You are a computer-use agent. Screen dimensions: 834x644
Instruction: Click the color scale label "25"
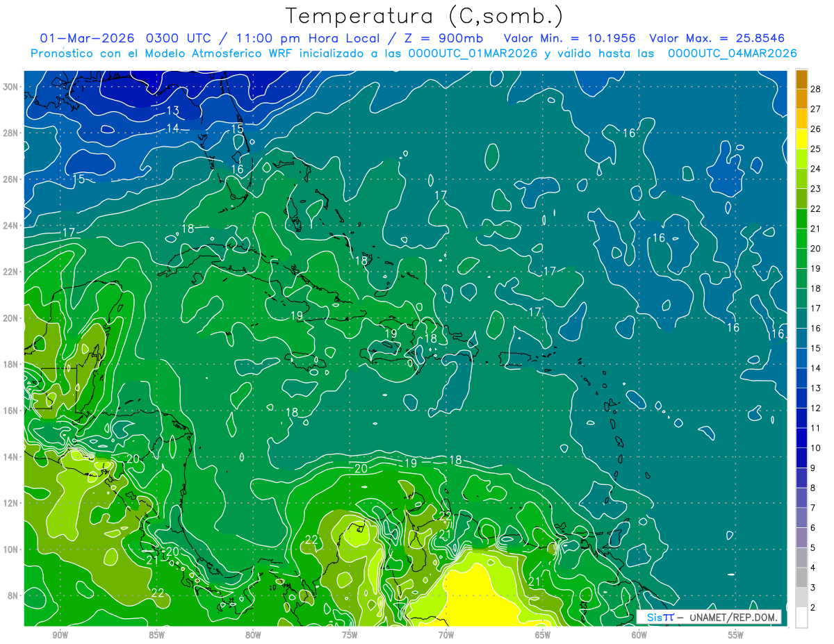[x=815, y=149]
